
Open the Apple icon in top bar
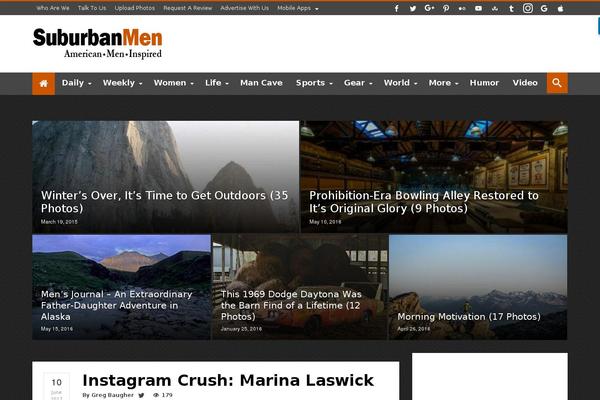click(x=561, y=8)
